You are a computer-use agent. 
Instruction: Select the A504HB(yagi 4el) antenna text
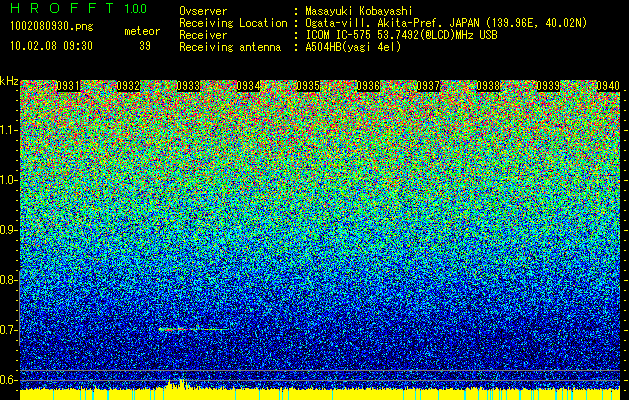click(353, 47)
